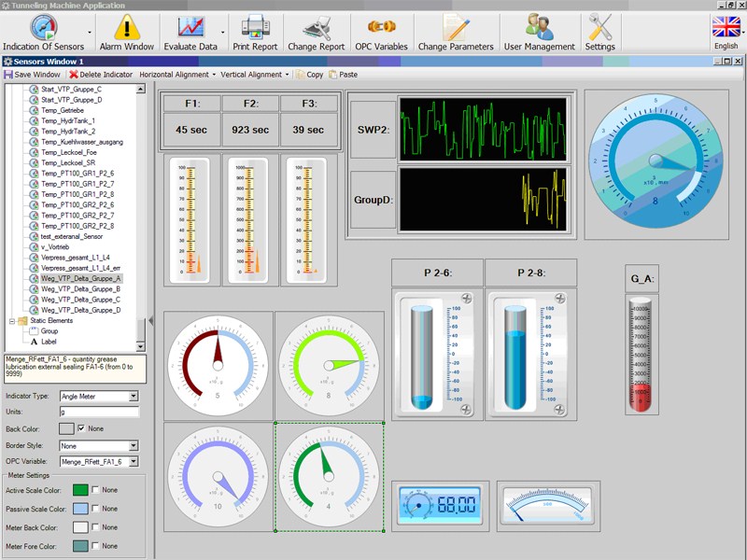Image resolution: width=747 pixels, height=560 pixels.
Task: Click into the Units input field
Action: point(99,412)
